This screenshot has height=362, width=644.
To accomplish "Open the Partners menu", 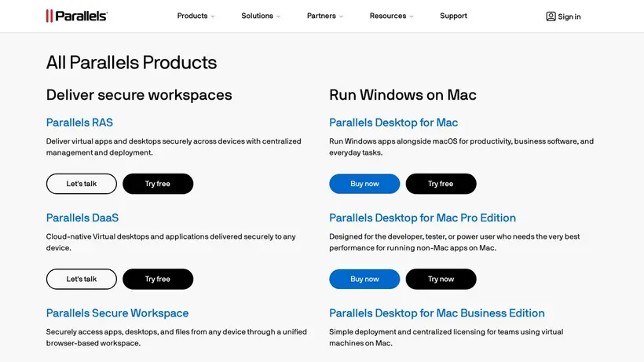I will tap(321, 16).
